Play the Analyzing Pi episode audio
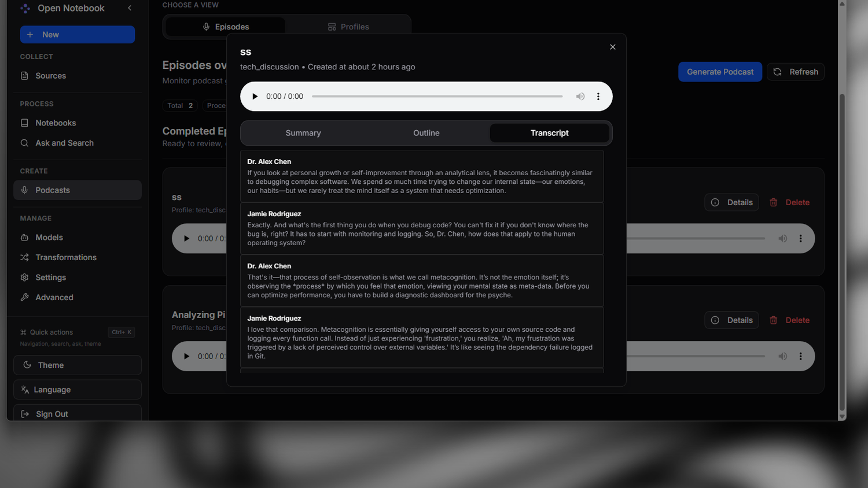This screenshot has width=868, height=488. 186,356
